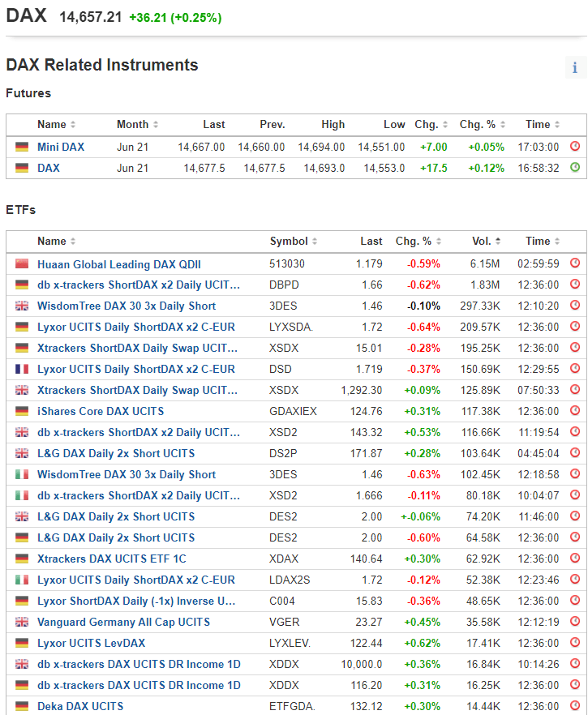Viewport: 588px width, 715px height.
Task: Click the Italian flag beside WisomTree 3DES row
Action: click(22, 474)
